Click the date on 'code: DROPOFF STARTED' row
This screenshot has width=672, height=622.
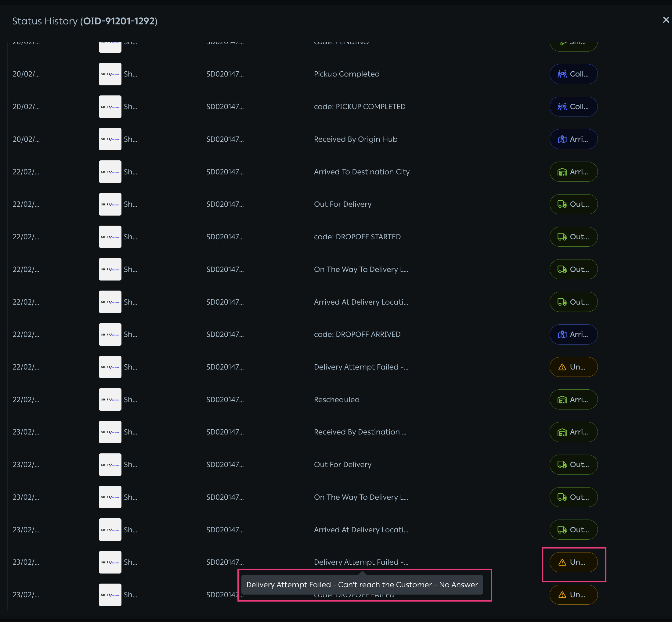point(26,237)
